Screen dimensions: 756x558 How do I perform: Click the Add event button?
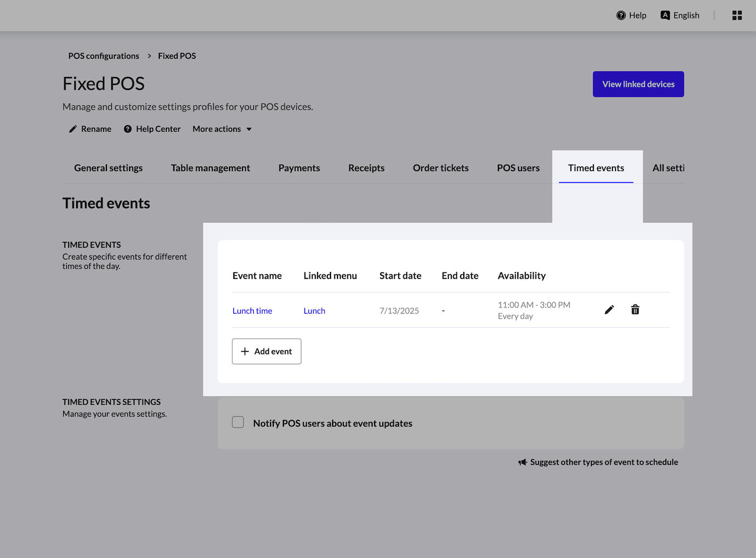coord(267,351)
